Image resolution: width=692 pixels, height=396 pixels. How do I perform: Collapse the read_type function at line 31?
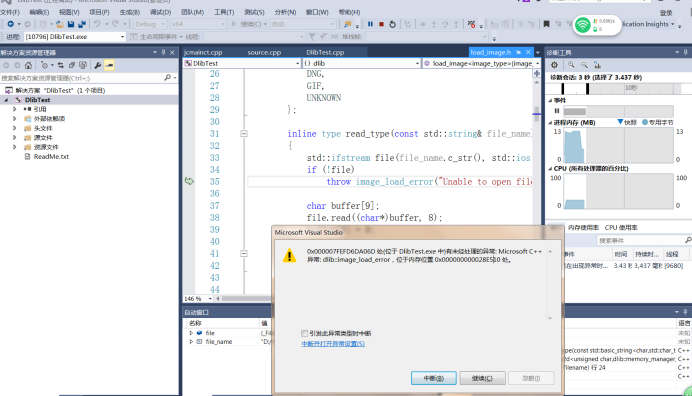tap(244, 134)
